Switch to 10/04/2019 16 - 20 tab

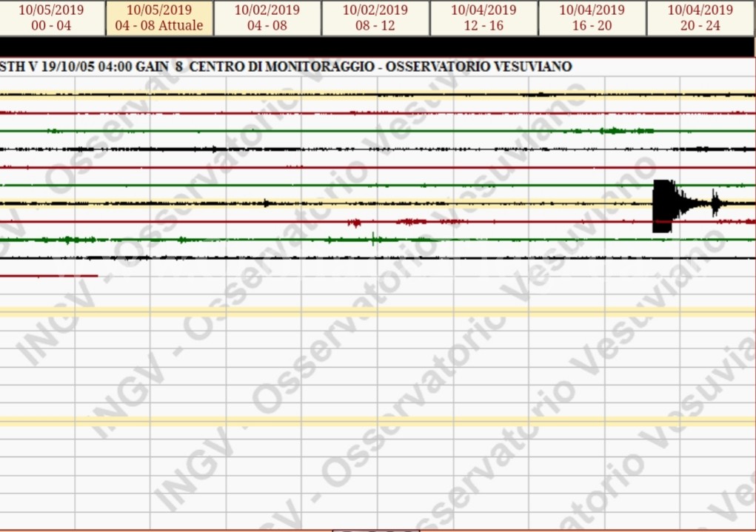(x=592, y=18)
